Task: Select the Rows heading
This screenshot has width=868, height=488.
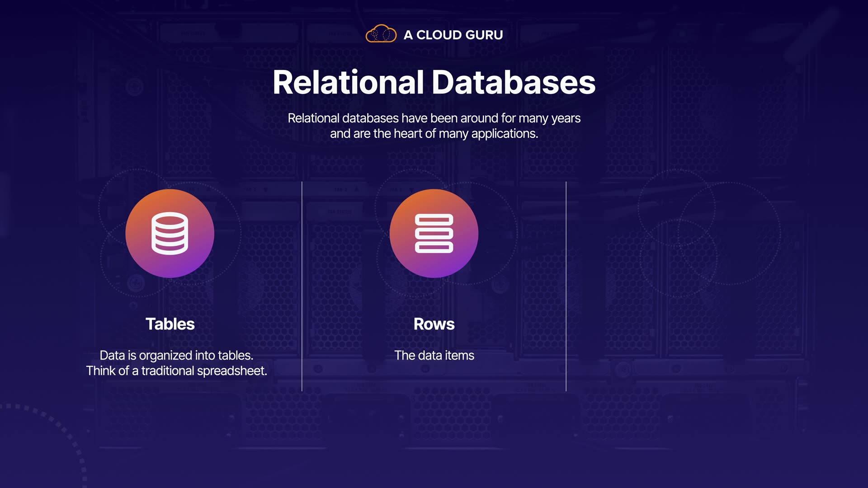Action: 434,324
